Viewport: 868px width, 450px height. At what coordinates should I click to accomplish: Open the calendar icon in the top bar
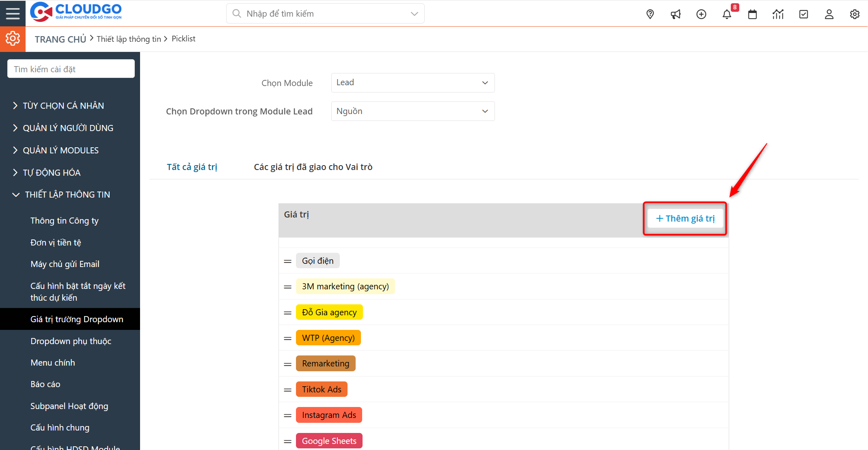tap(752, 14)
